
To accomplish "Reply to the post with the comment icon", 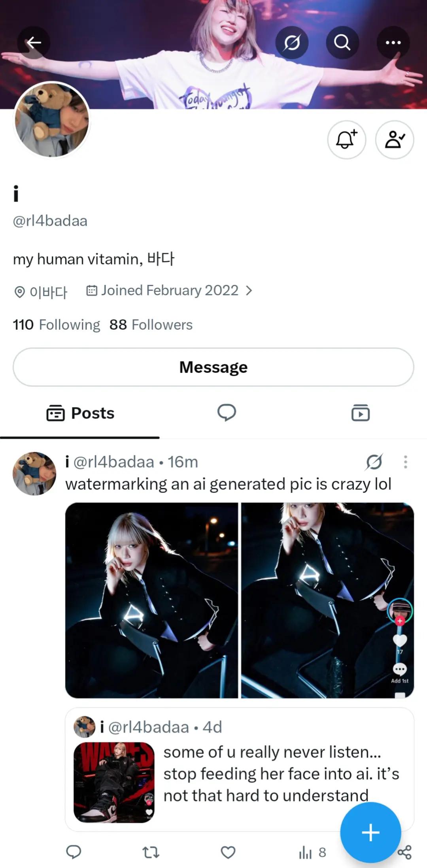I will [74, 852].
